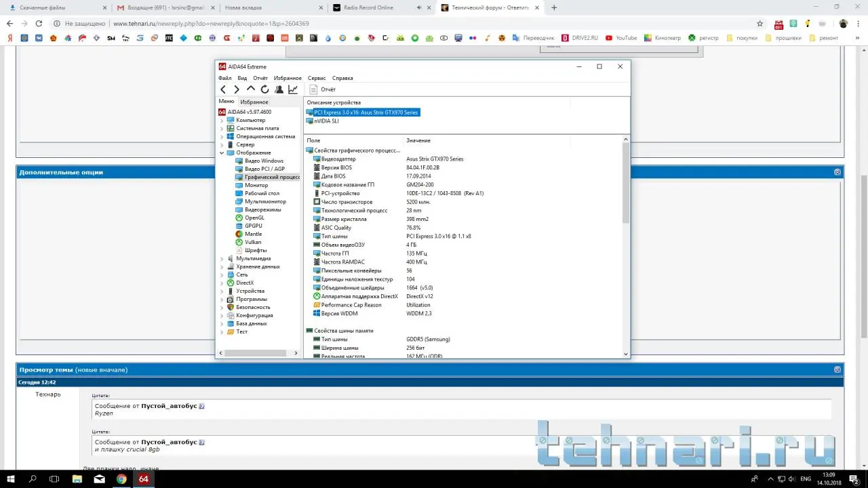Switch to the Radio Record Online browser tab

coord(382,8)
